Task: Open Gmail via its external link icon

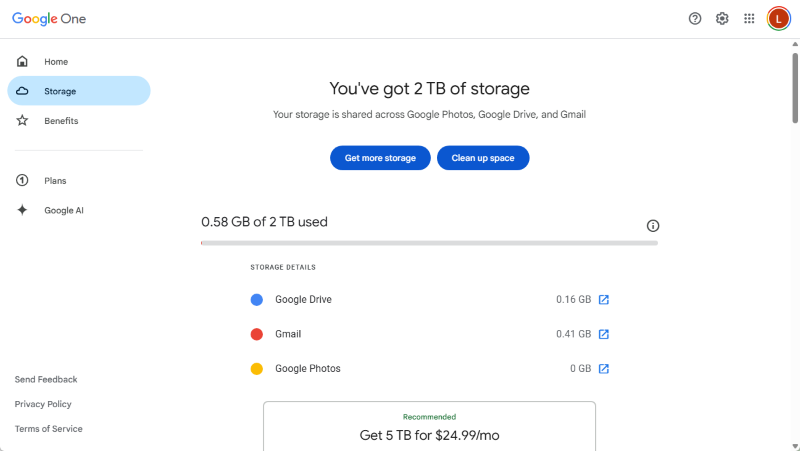Action: pyautogui.click(x=604, y=334)
